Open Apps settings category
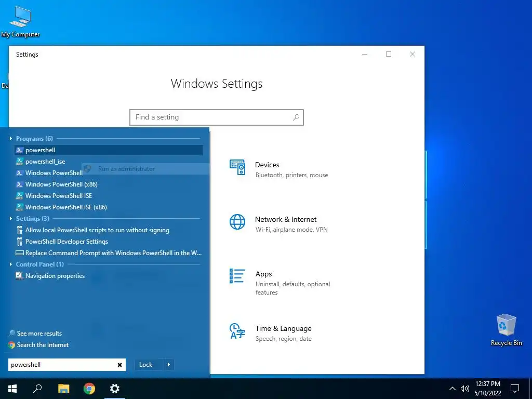The image size is (532, 399). (280, 283)
